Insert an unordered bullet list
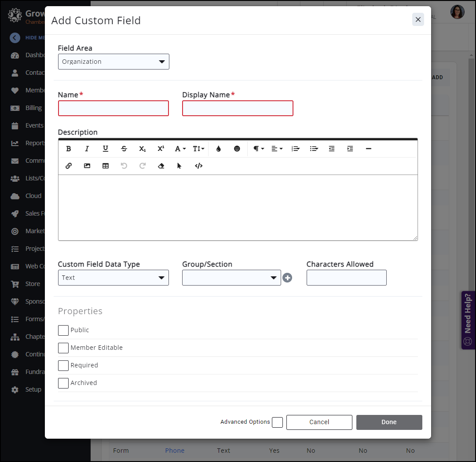This screenshot has height=462, width=476. coord(314,149)
